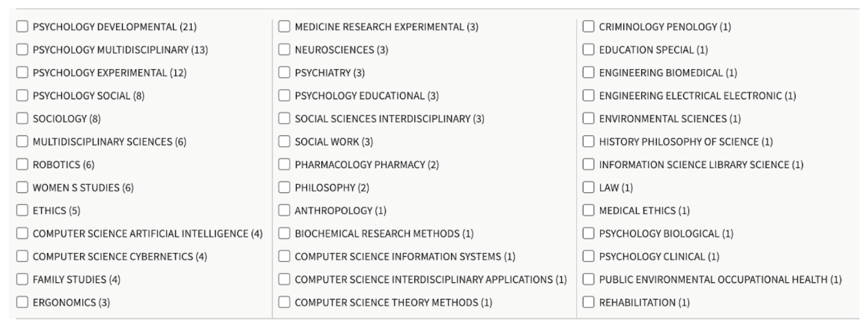The width and height of the screenshot is (868, 327).
Task: Select the Women's Studies checkbox
Action: (22, 187)
